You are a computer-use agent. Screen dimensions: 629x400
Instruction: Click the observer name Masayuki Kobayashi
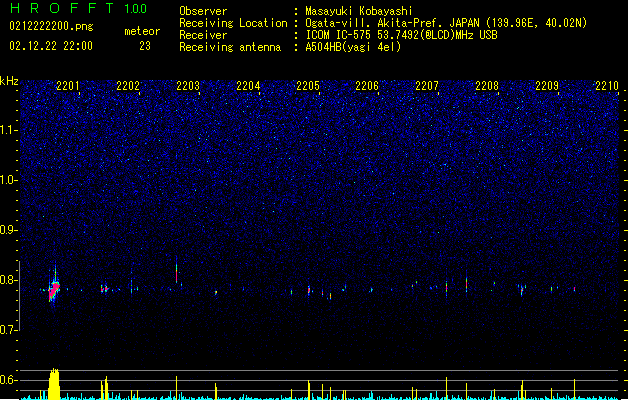359,11
